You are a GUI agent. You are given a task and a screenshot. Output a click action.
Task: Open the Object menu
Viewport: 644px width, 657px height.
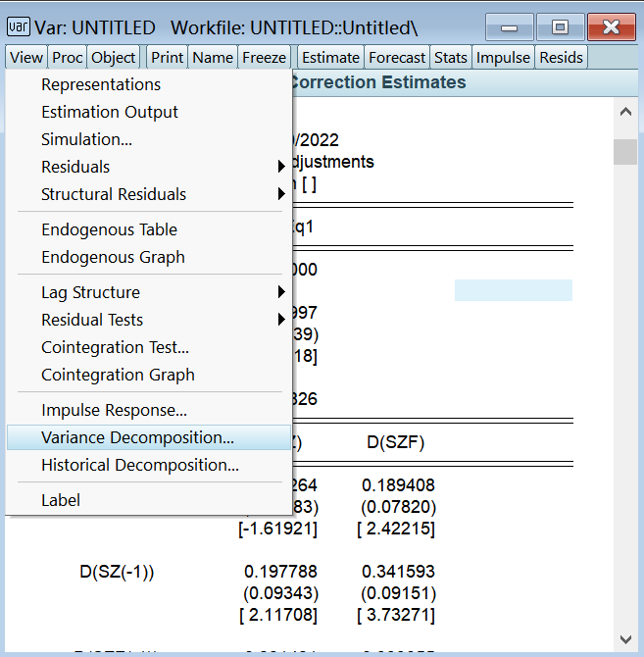[x=114, y=58]
